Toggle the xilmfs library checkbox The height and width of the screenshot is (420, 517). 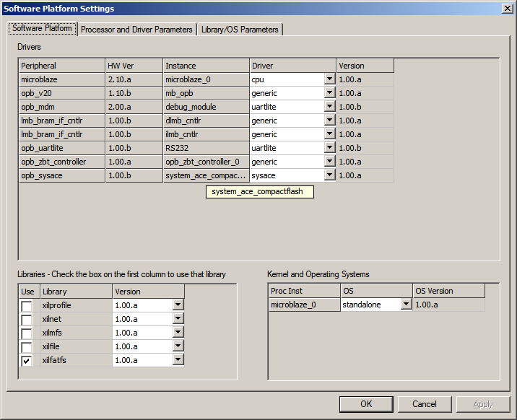pos(27,333)
